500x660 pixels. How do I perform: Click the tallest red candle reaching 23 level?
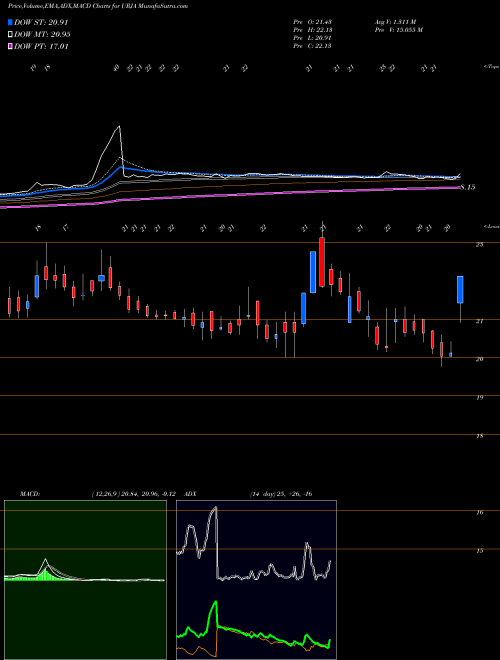tap(322, 262)
